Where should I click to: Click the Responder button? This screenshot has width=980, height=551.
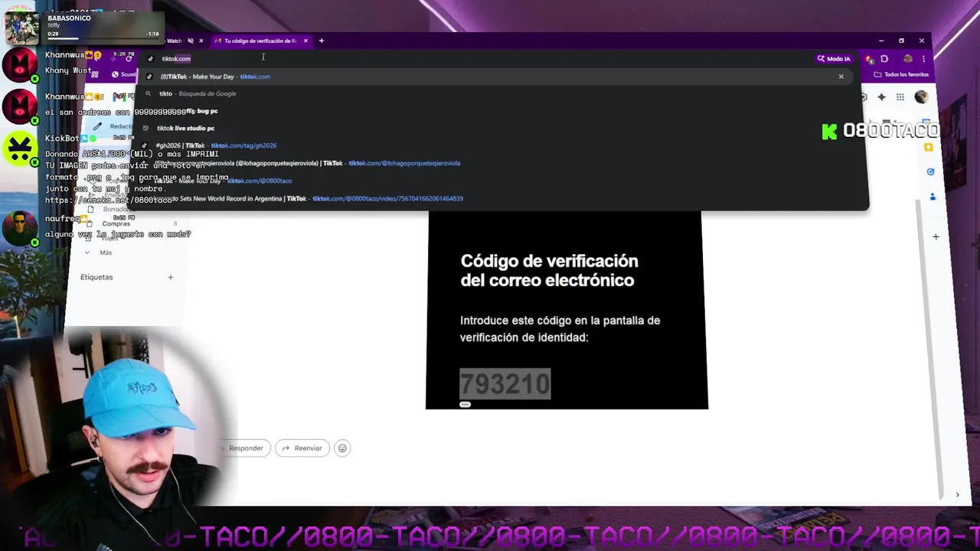pyautogui.click(x=246, y=448)
